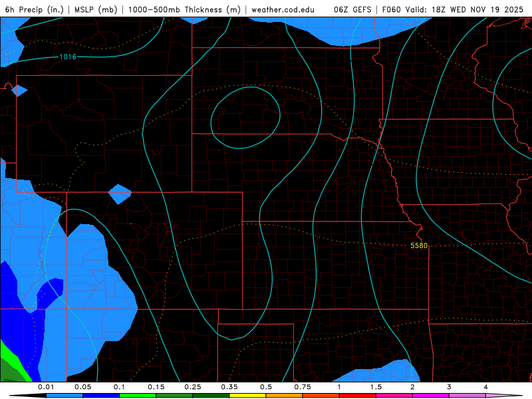Click the closed oval isobar over South Dakota

(245, 118)
